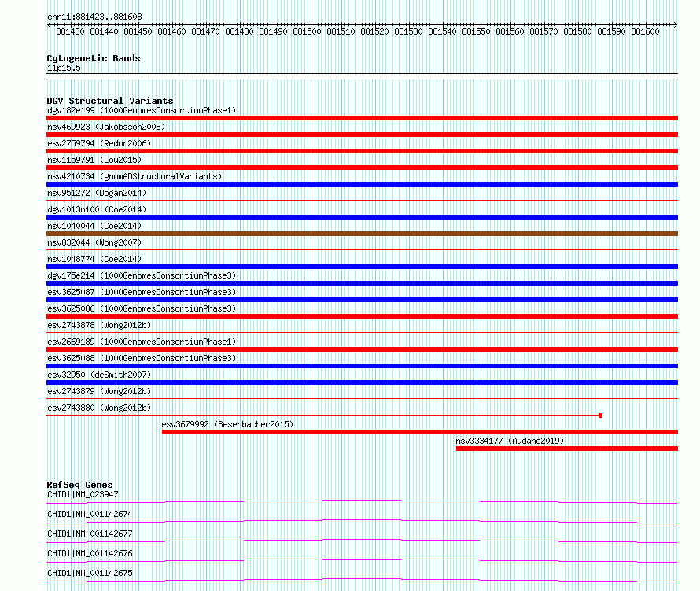Click the blue esv32950 variant bar
This screenshot has width=700, height=591.
pos(362,382)
